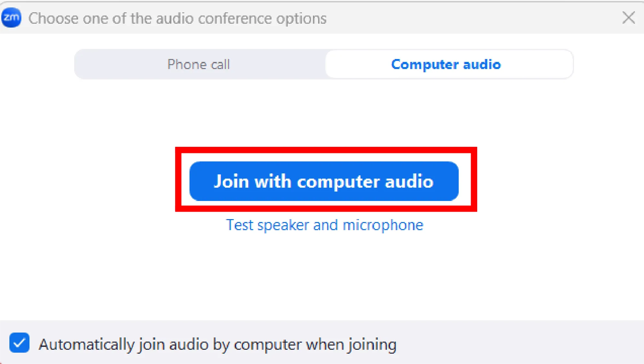Disable automatic computer audio when joining
Screen dimensions: 644x364
pos(19,343)
